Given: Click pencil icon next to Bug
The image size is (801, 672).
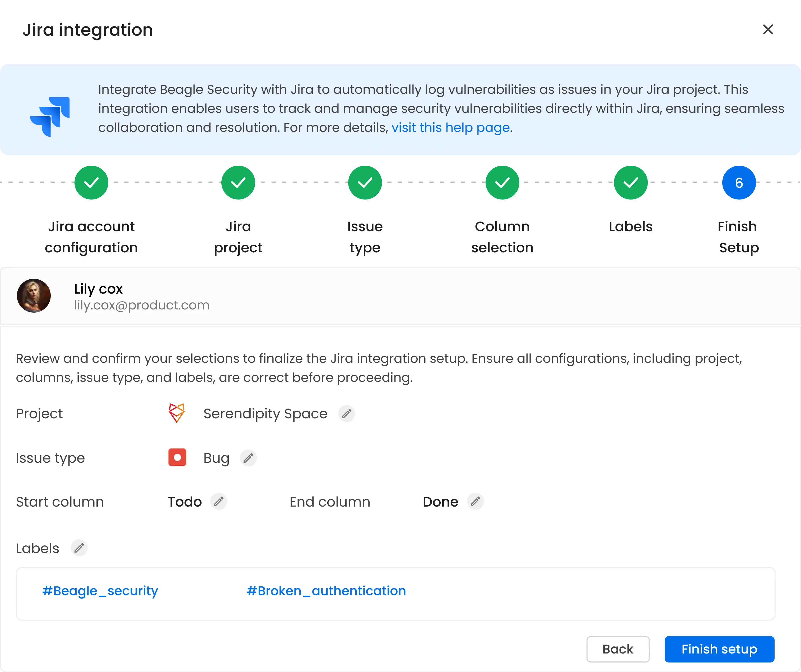Looking at the screenshot, I should click(248, 458).
